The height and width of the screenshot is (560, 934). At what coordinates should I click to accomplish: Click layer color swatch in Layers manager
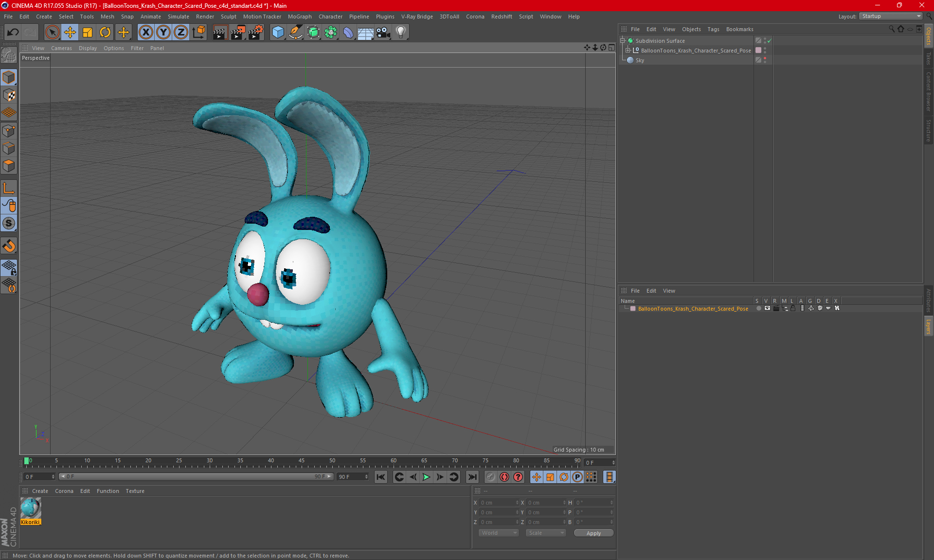(x=633, y=309)
